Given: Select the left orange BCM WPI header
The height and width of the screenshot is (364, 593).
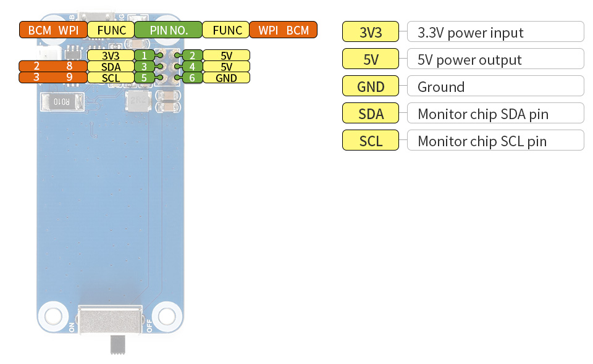Looking at the screenshot, I should 53,30.
